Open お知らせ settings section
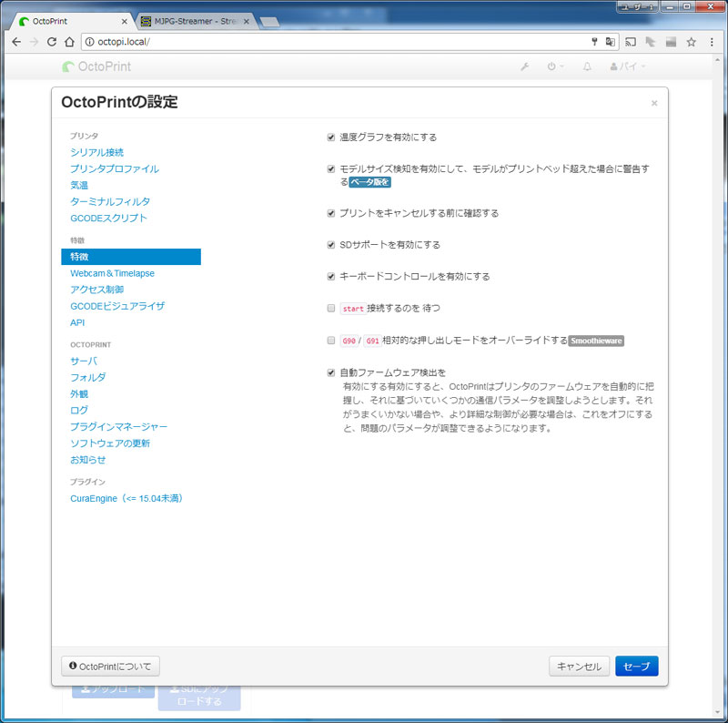Image resolution: width=728 pixels, height=723 pixels. pyautogui.click(x=88, y=460)
